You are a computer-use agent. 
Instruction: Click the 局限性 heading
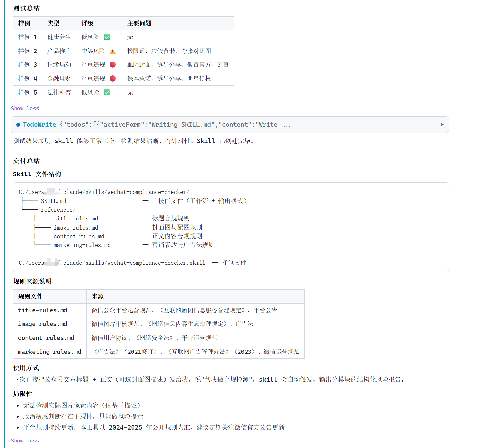pos(23,394)
